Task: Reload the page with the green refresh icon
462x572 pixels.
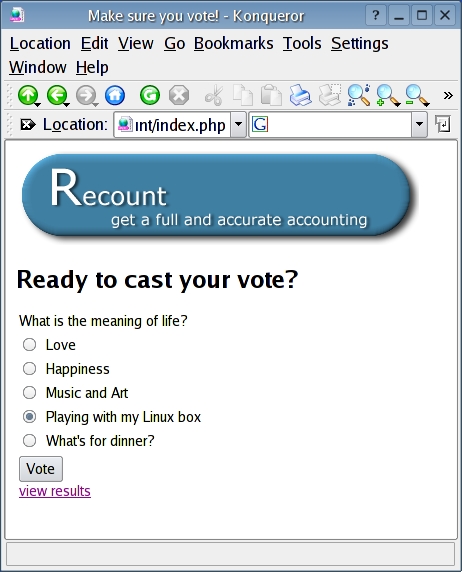Action: (x=150, y=95)
